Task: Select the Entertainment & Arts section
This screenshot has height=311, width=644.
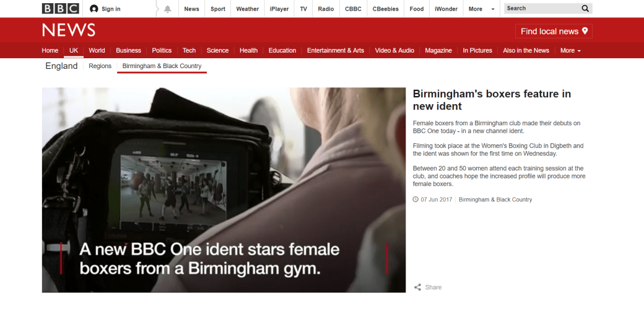Action: click(x=336, y=51)
